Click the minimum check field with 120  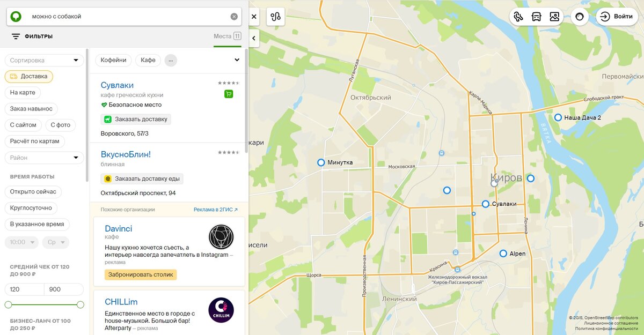coord(24,289)
